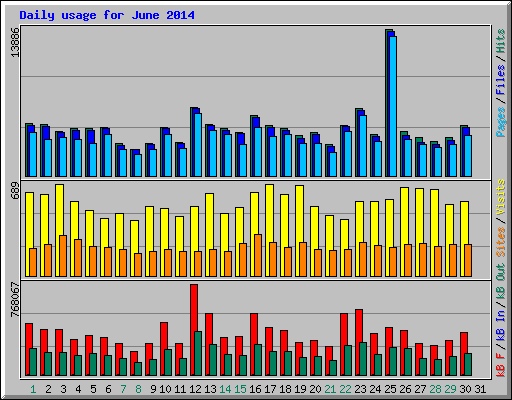This screenshot has width=512, height=400.
Task: Click day 11 on the x-axis
Action: click(x=180, y=389)
